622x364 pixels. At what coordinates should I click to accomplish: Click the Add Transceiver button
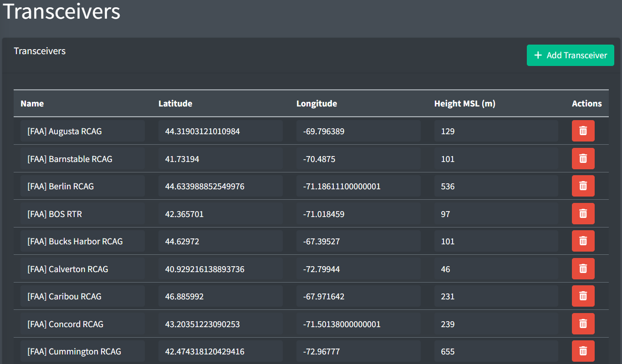click(x=570, y=55)
